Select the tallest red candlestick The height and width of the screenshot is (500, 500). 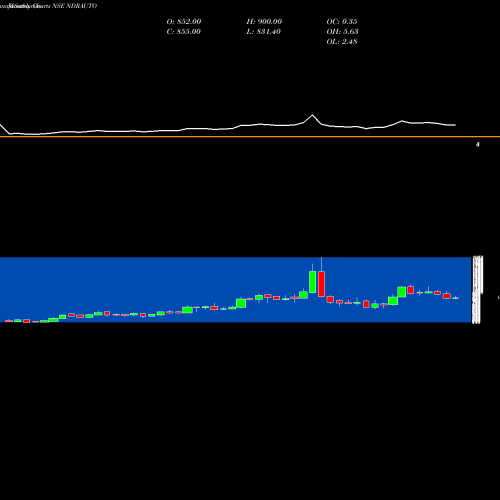321,284
